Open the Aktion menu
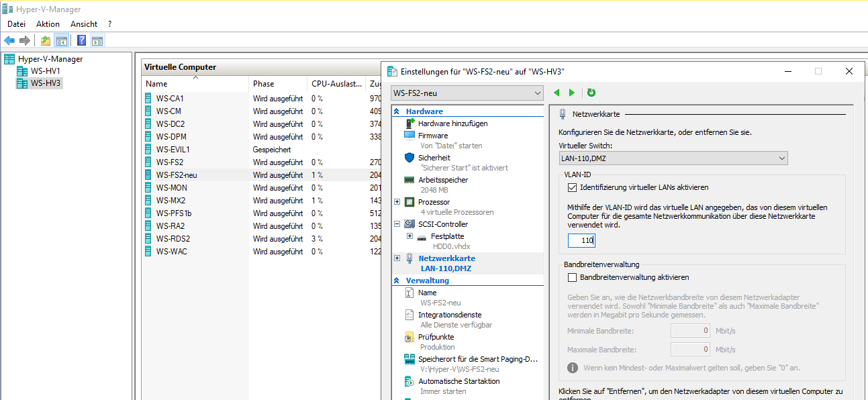The width and height of the screenshot is (868, 400). pos(48,24)
